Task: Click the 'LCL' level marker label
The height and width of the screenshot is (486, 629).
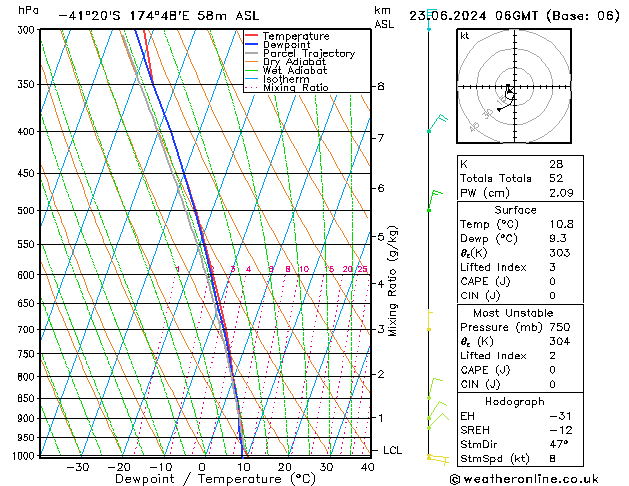Action: click(392, 450)
